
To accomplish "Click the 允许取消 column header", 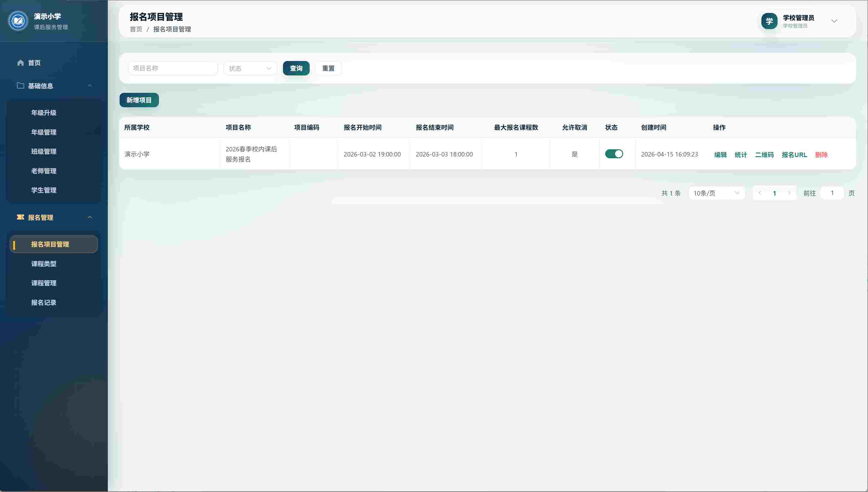I will pyautogui.click(x=574, y=127).
